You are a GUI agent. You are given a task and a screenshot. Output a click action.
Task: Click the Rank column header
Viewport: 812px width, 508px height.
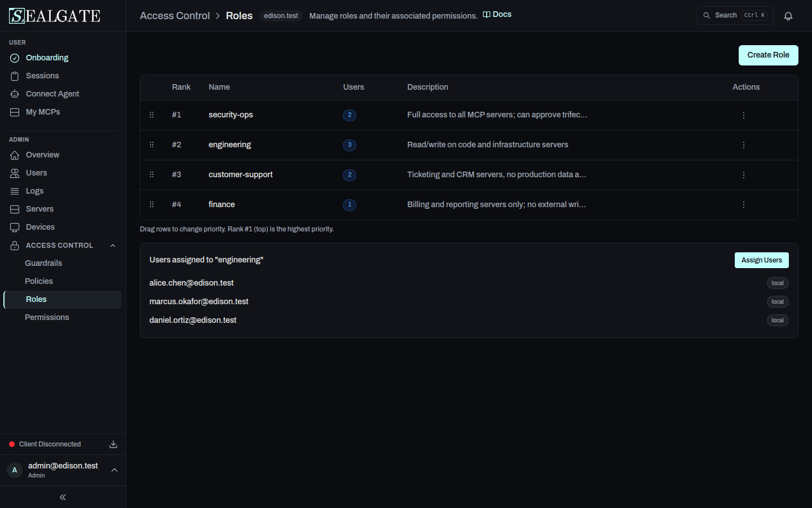(181, 87)
